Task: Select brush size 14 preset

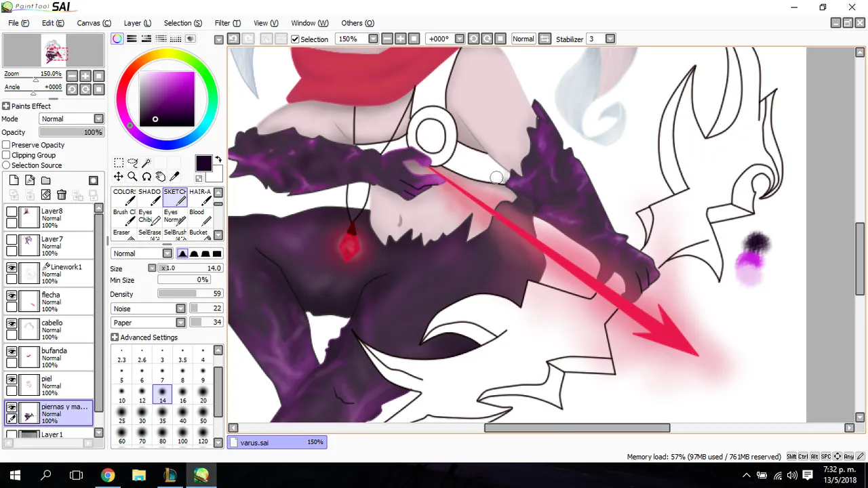Action: pos(163,394)
